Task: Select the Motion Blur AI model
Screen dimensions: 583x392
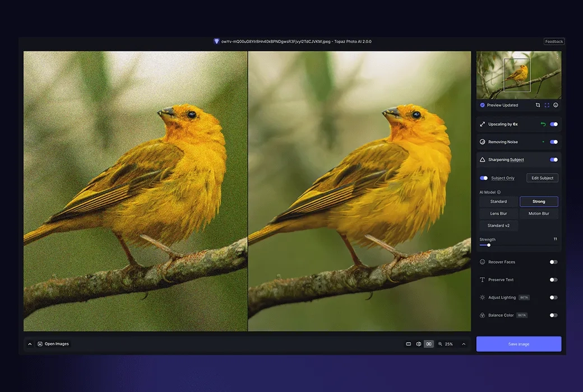Action: [539, 214]
